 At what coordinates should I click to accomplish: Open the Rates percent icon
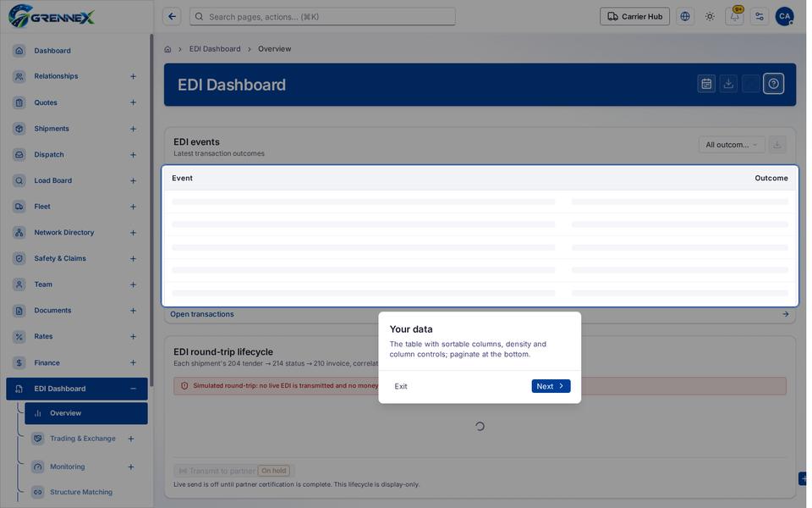coord(19,336)
